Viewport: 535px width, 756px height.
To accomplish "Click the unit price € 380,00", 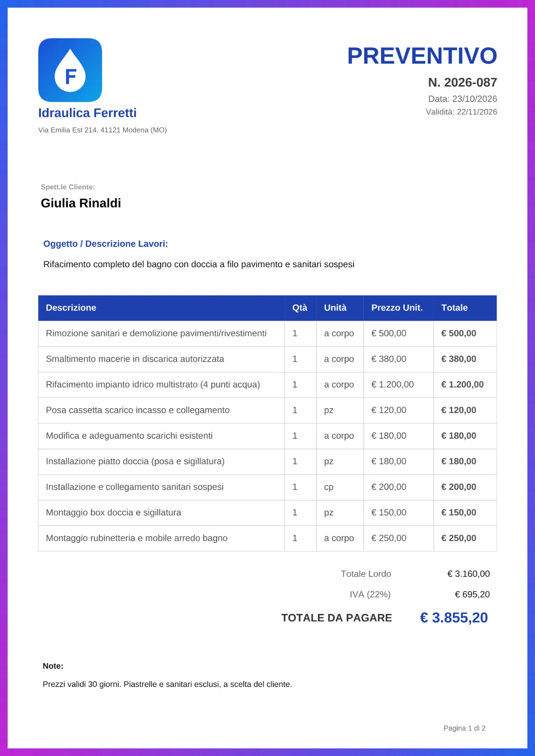I will tap(389, 359).
